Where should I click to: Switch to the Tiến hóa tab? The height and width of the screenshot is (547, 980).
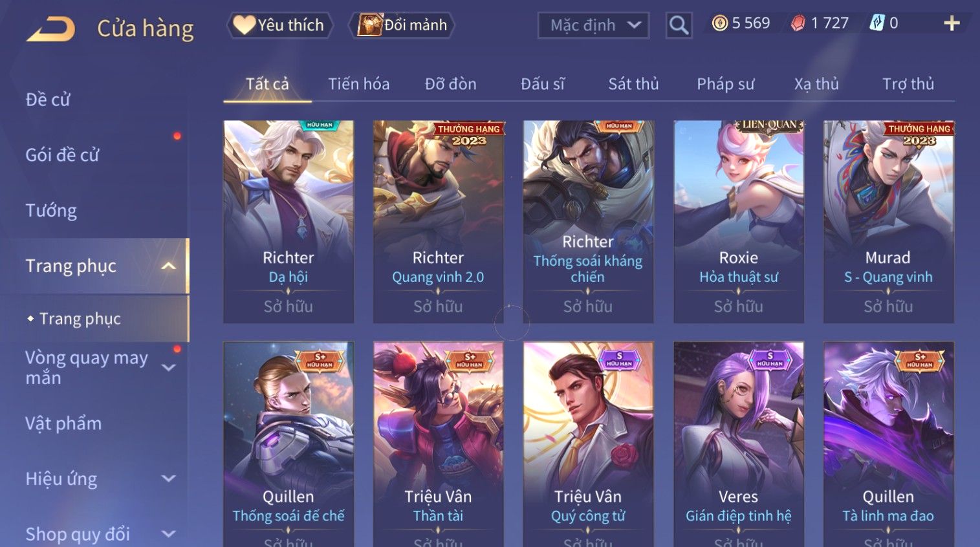[358, 84]
